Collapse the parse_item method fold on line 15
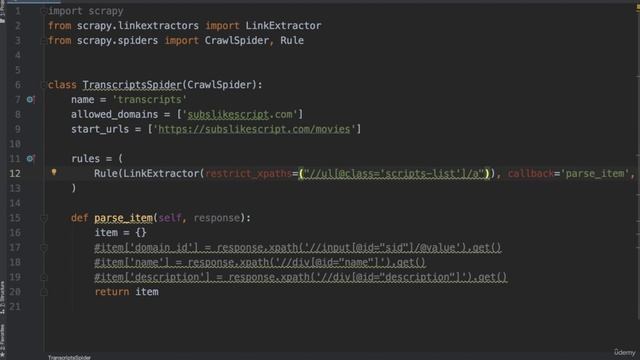Screen dimensions: 640x360 click(x=44, y=218)
